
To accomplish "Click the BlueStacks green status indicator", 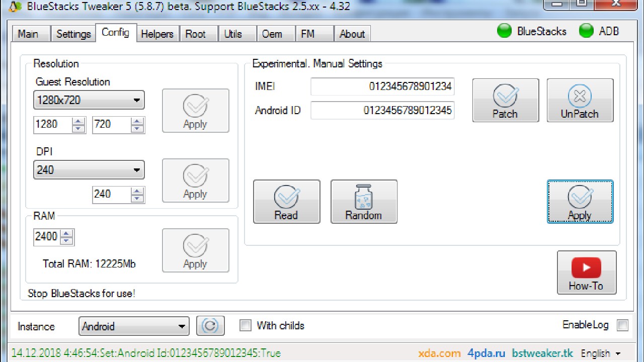I will point(504,31).
